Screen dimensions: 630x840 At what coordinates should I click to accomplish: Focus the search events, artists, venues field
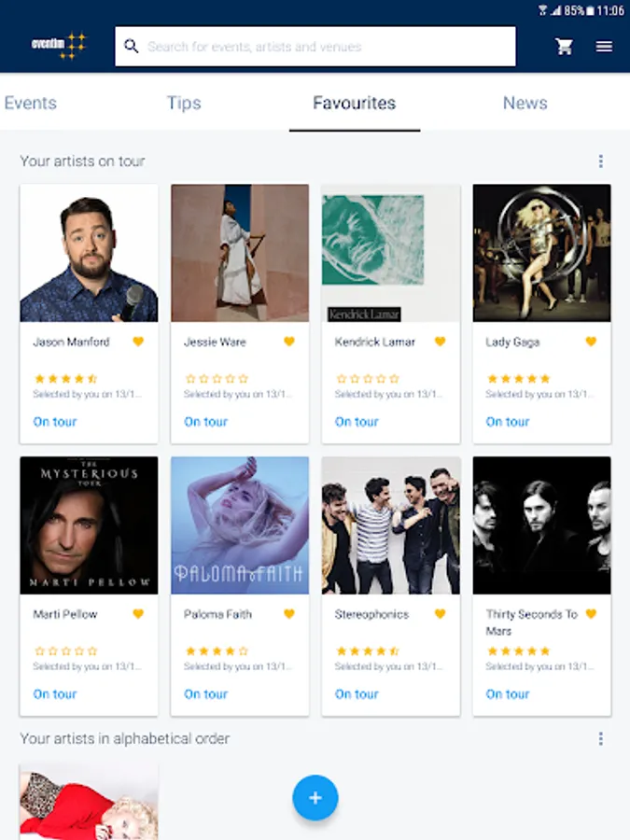(327, 47)
